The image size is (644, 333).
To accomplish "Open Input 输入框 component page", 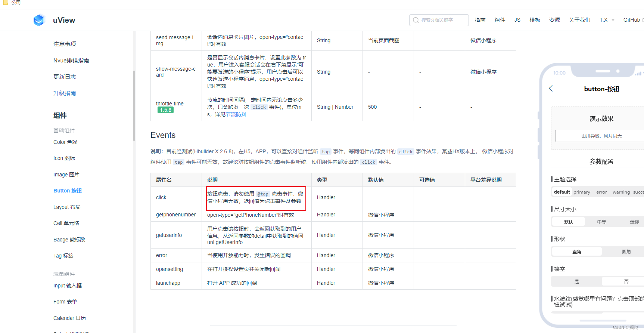I will point(68,286).
